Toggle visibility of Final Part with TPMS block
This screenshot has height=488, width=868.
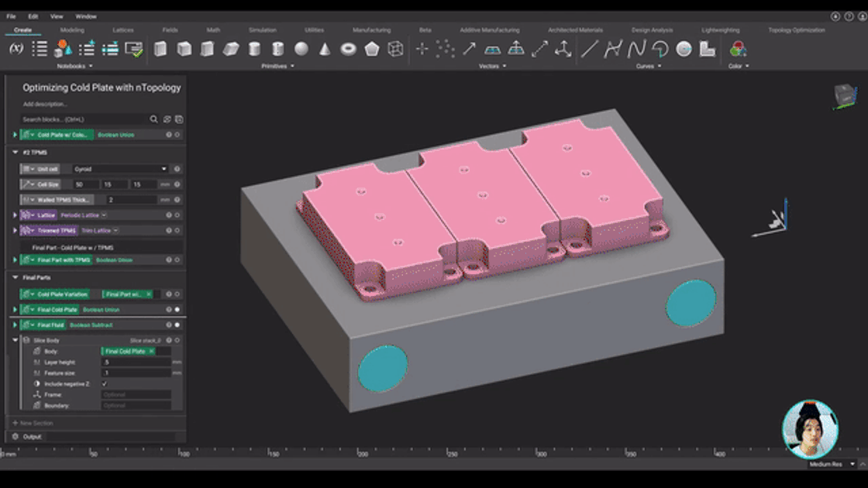click(x=177, y=259)
